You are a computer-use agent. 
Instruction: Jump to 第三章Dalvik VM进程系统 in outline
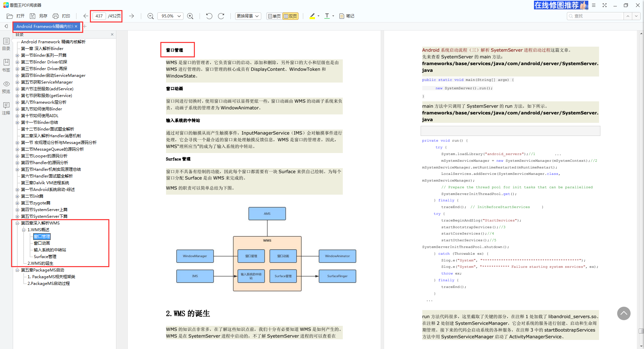pyautogui.click(x=45, y=183)
